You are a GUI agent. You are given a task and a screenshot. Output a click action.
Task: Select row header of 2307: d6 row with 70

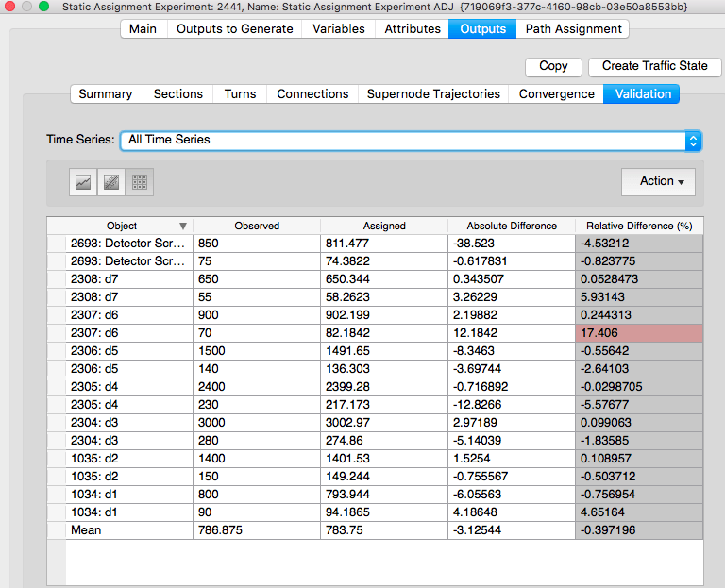pos(57,333)
